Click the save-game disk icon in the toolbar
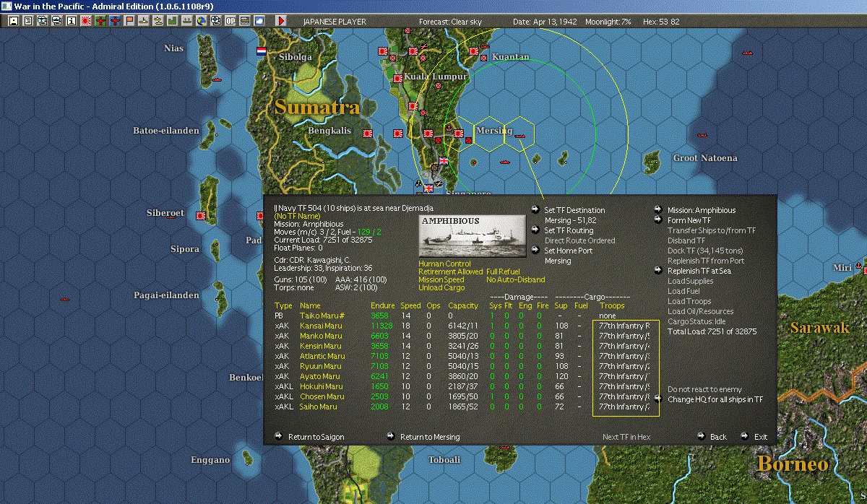Screen dimensions: 867x504 click(13, 21)
